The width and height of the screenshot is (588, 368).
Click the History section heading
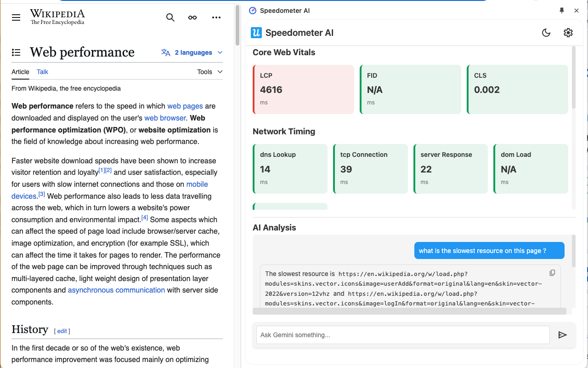pyautogui.click(x=30, y=329)
